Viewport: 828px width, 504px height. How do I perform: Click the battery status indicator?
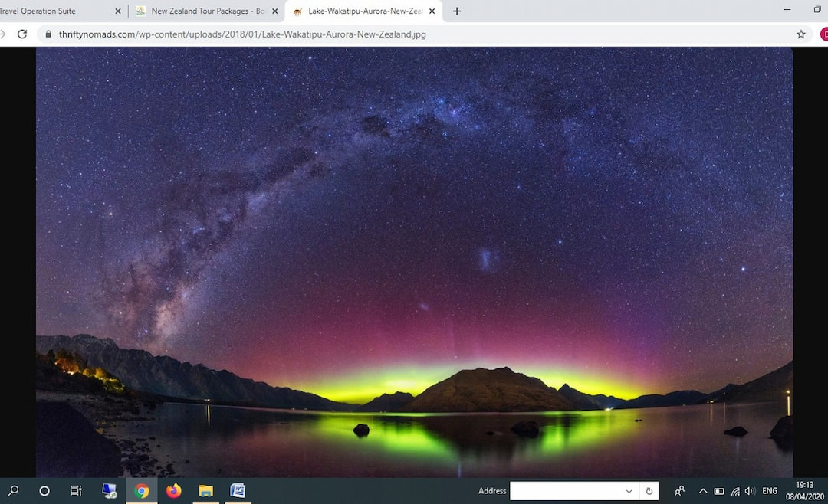pos(718,491)
